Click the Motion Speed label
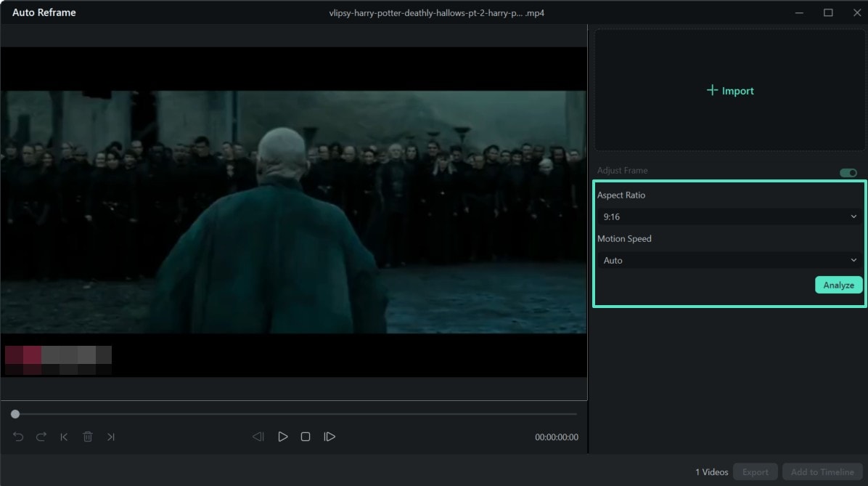The width and height of the screenshot is (868, 486). pos(624,239)
